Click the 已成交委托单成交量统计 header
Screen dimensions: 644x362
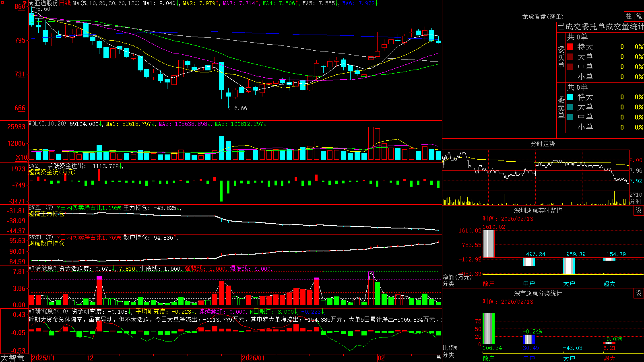(x=601, y=27)
